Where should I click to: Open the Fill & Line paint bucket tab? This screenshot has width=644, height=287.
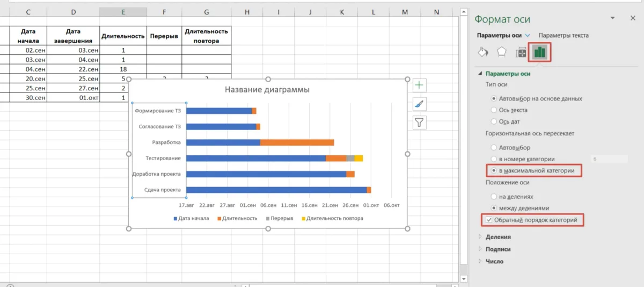pos(482,52)
